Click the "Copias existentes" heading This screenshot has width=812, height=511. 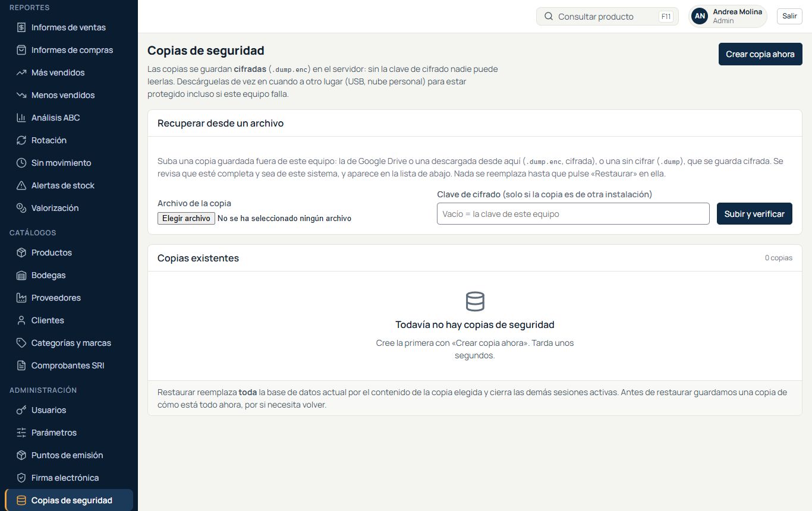click(x=198, y=258)
